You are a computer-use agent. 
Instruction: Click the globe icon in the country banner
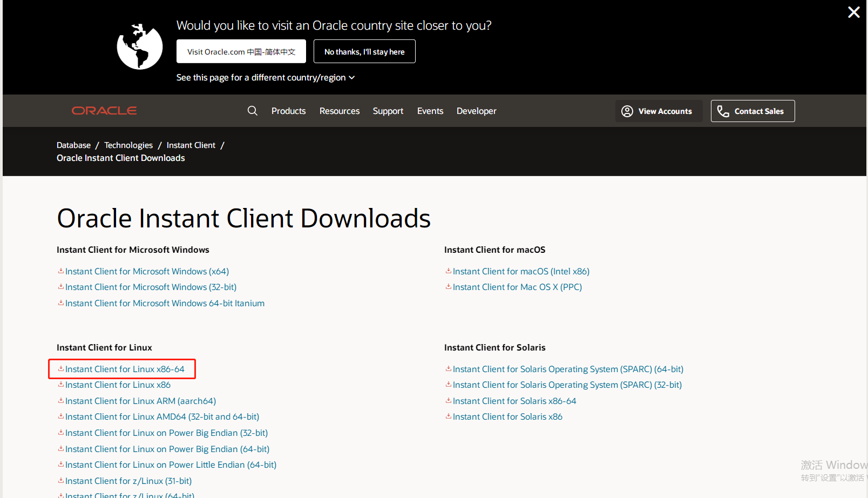coord(139,47)
